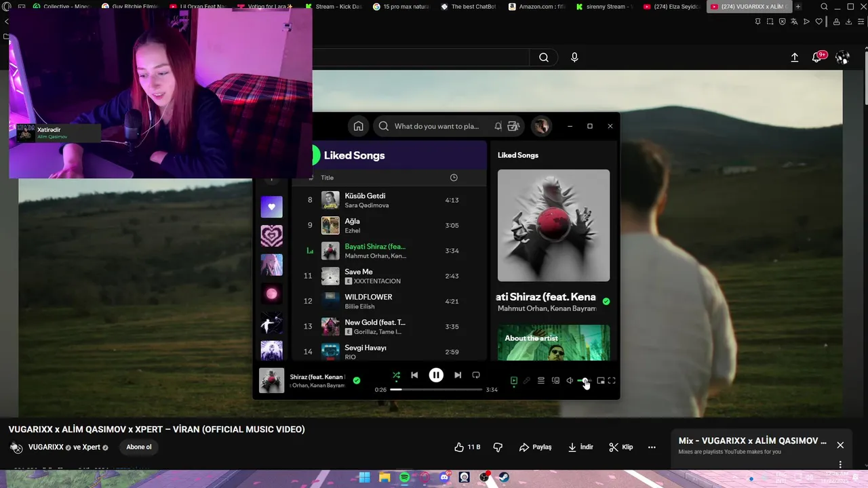Click Abone ol subscribe button
The height and width of the screenshot is (488, 868).
(139, 447)
